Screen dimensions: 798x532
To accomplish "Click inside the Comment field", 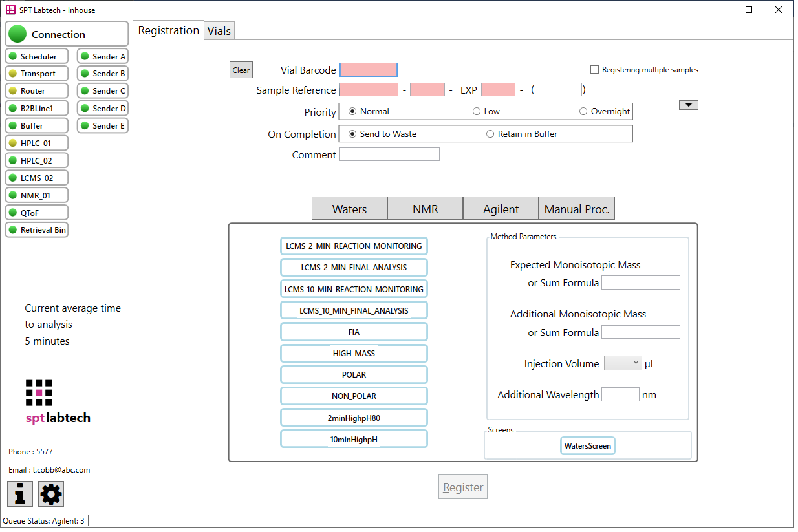I will tap(389, 154).
